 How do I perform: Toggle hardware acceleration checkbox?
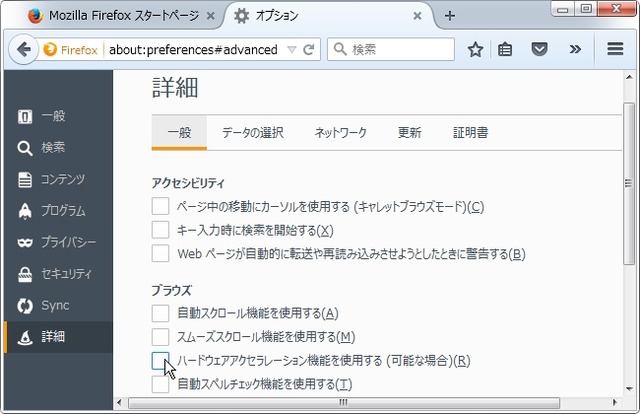[x=160, y=361]
